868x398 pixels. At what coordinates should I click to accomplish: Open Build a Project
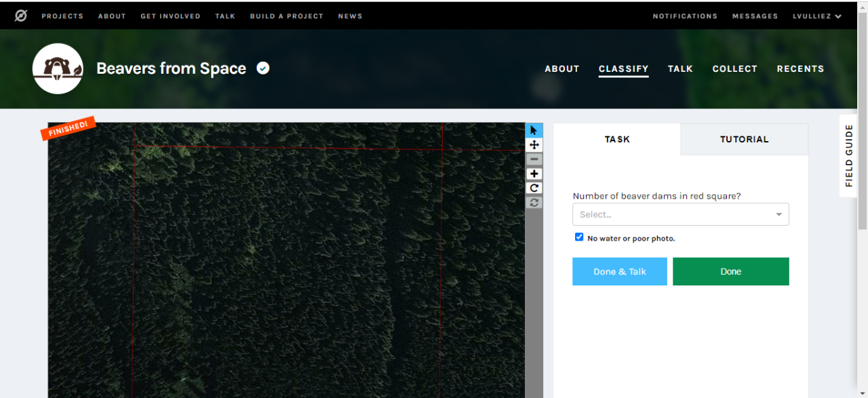(286, 16)
